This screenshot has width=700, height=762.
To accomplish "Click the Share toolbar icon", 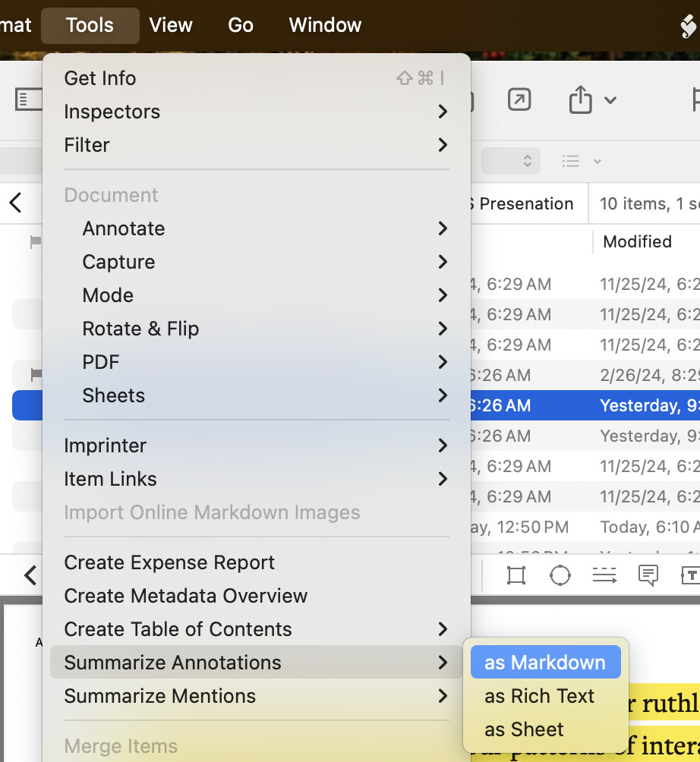I will 580,99.
